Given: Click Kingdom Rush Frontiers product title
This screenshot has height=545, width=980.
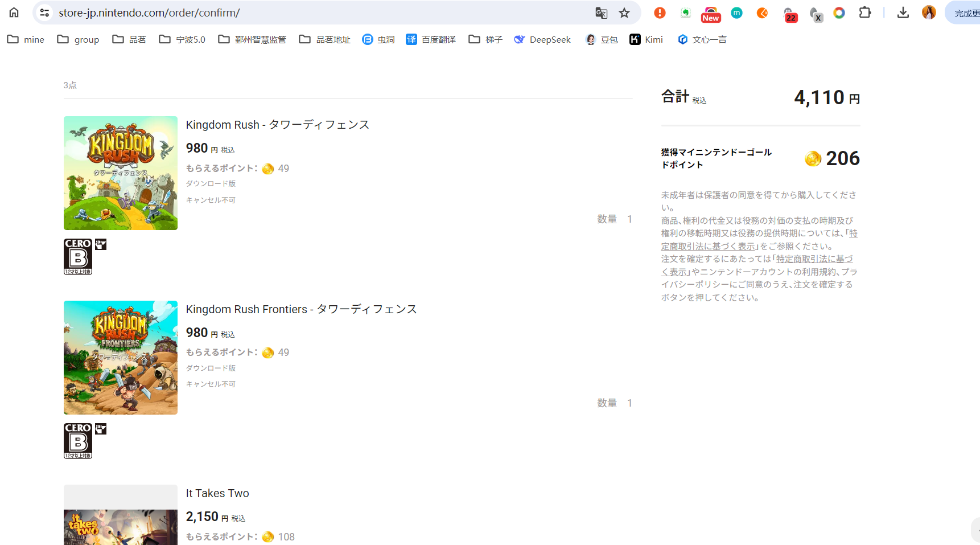Looking at the screenshot, I should point(302,309).
